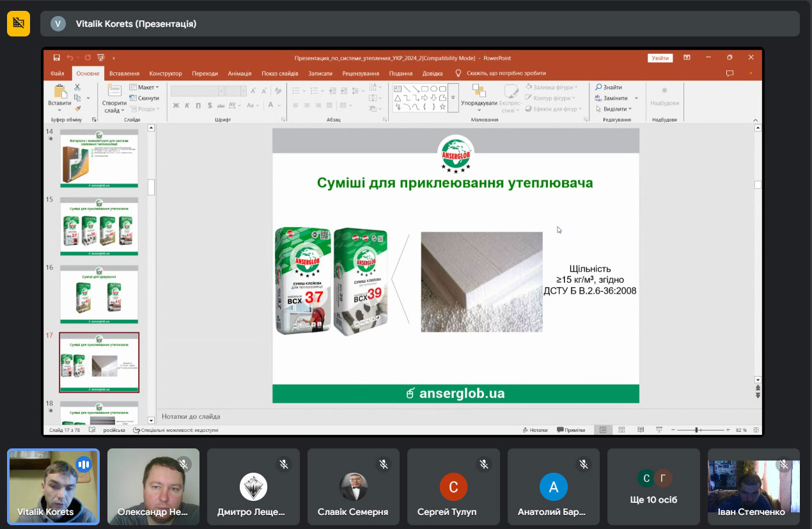
Task: Toggle underline П formatting
Action: click(x=199, y=106)
